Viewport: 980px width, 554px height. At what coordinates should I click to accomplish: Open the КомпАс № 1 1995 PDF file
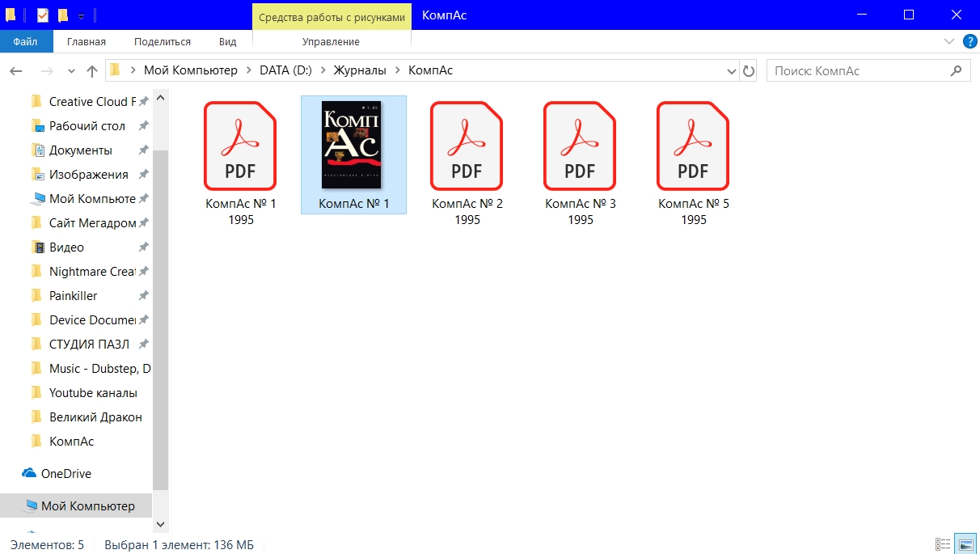[x=240, y=146]
